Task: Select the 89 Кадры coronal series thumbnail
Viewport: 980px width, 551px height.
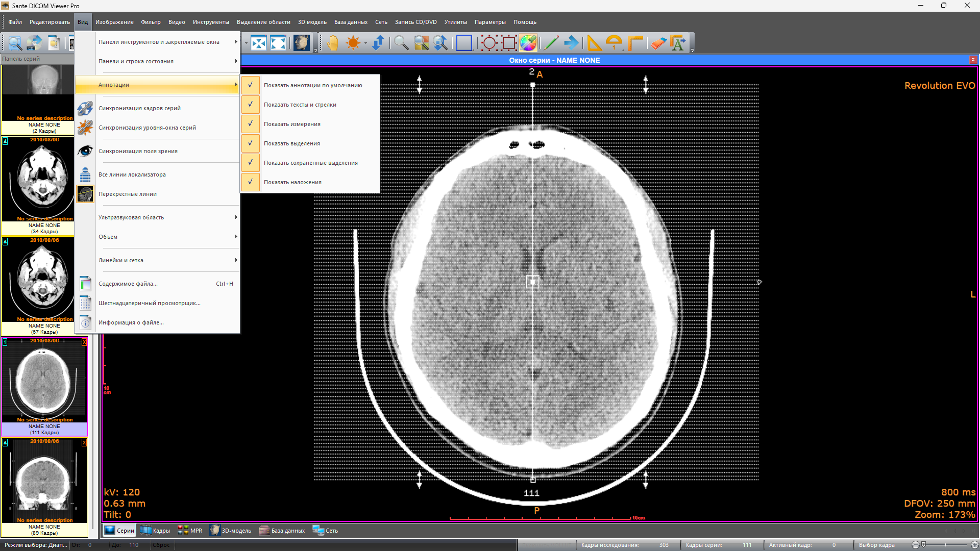Action: pos(44,487)
